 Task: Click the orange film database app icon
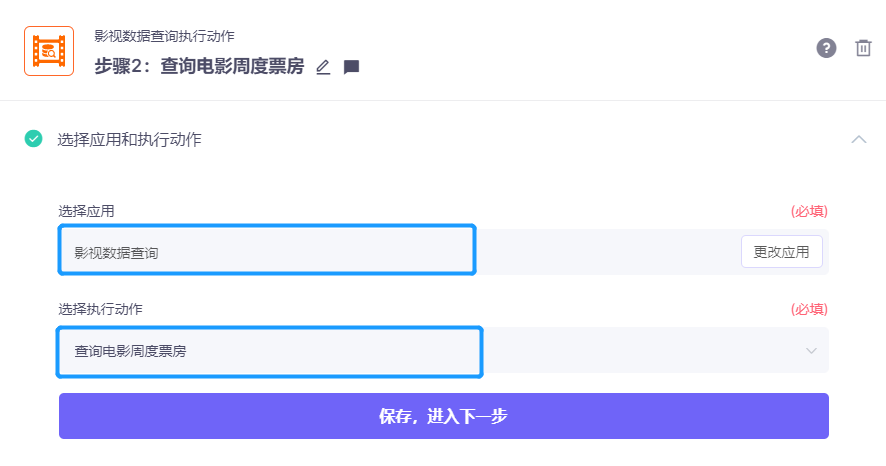pos(49,51)
